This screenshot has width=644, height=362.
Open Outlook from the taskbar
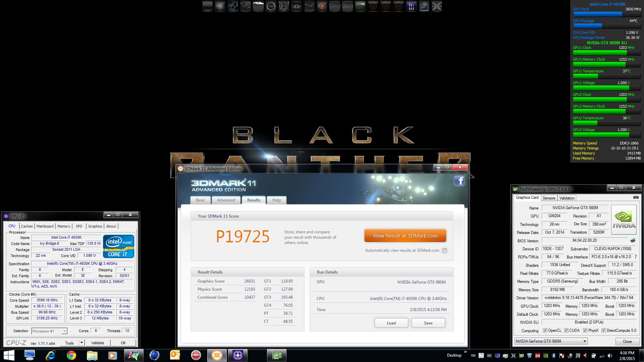tap(175, 355)
